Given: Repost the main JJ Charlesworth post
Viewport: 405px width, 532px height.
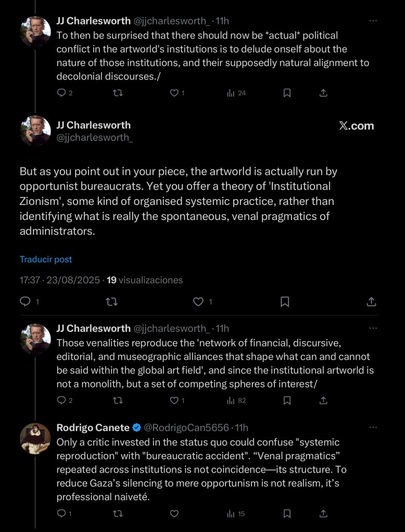Looking at the screenshot, I should [x=111, y=302].
